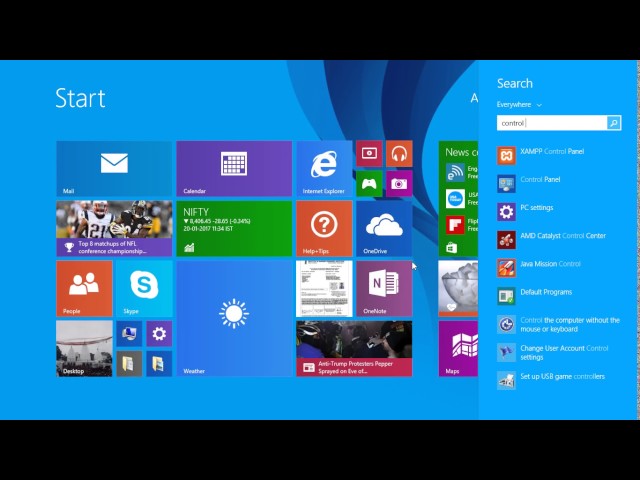
Task: Open the Help+Tips tile
Action: 324,229
